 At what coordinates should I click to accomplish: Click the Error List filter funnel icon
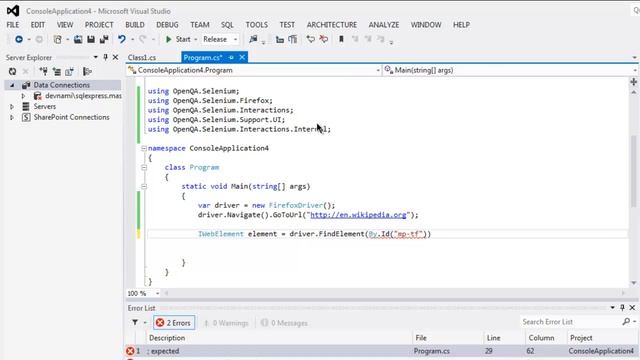coord(135,322)
